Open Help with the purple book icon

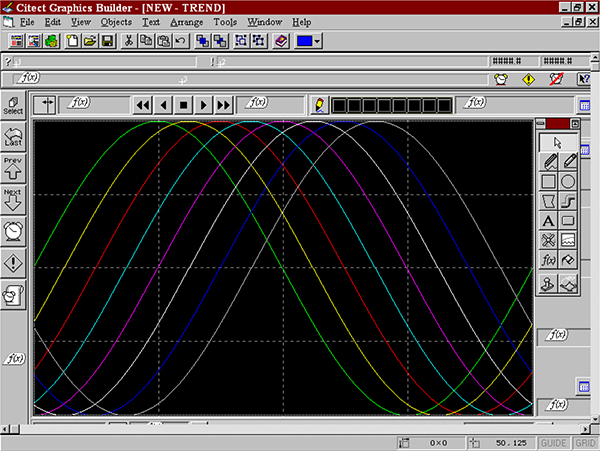[281, 41]
